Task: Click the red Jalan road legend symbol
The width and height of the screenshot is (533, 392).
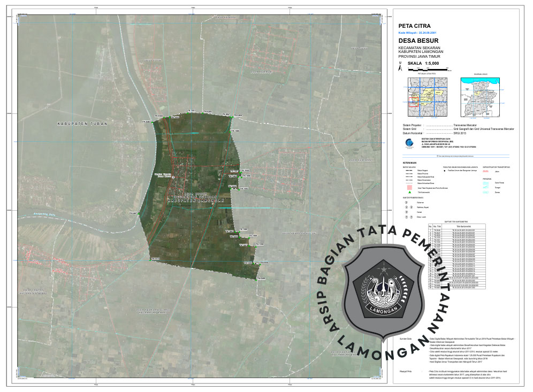Action: (486, 172)
